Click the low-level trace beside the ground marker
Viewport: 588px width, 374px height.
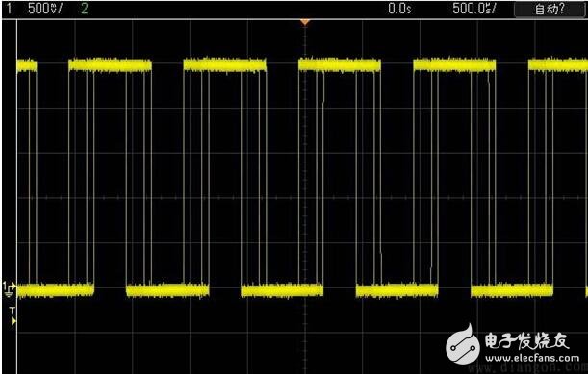(x=56, y=290)
